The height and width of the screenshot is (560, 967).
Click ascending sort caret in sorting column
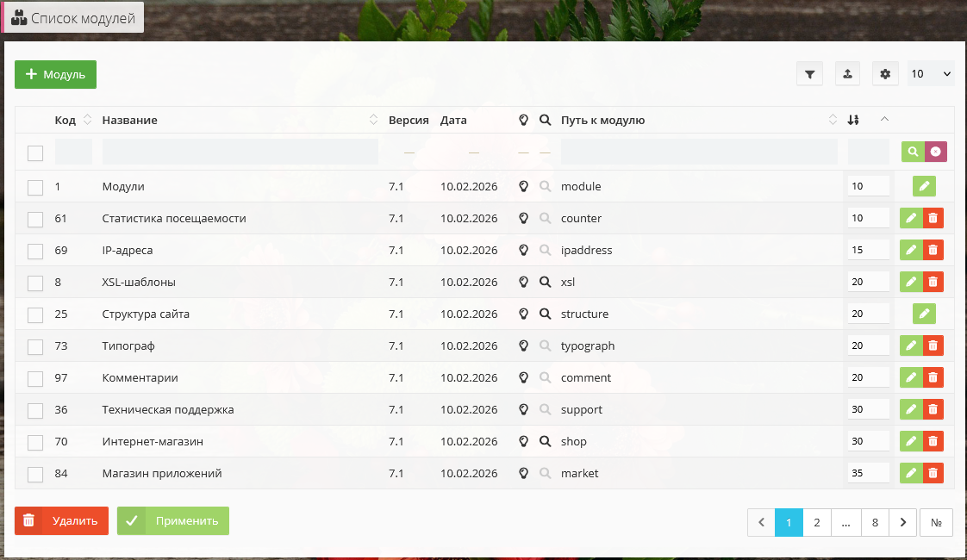(884, 119)
